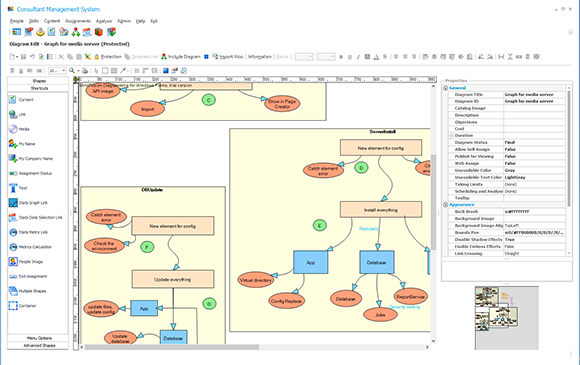Switch to the Menu Options tab
Image resolution: width=580 pixels, height=365 pixels.
coord(38,338)
